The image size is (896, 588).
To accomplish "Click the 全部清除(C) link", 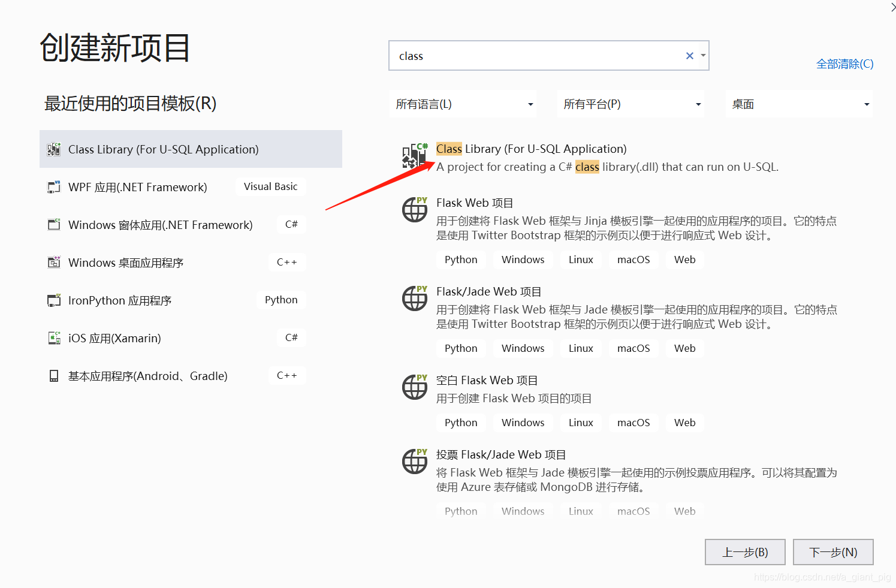I will click(844, 64).
